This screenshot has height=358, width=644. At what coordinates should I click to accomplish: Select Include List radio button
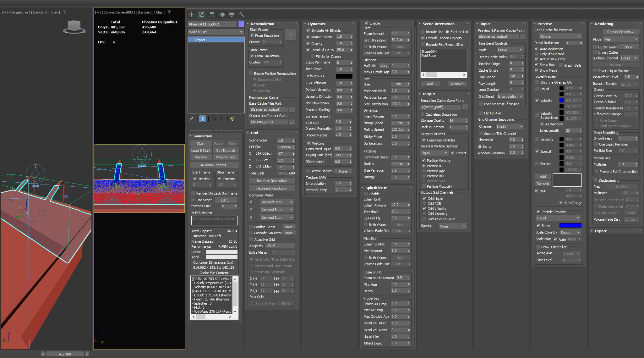tap(423, 32)
